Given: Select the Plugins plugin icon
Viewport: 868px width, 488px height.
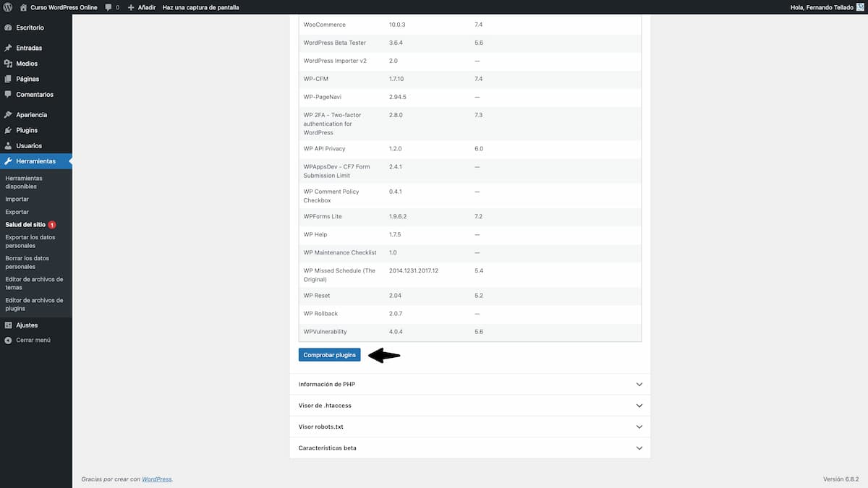Looking at the screenshot, I should [7, 129].
